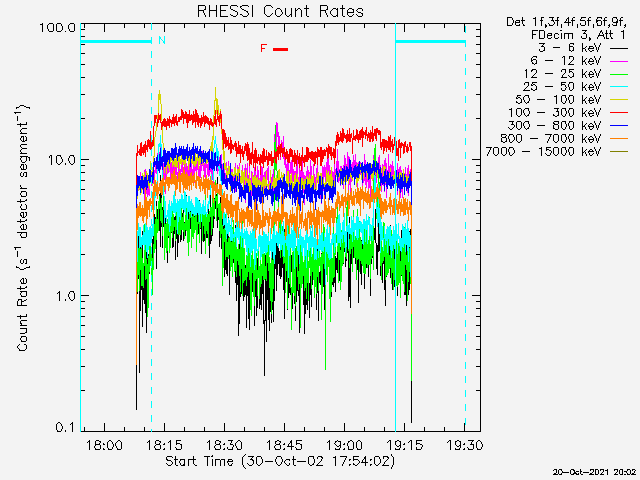Click the 'RHESSI Count Rates' plot title
The image size is (640, 480).
click(x=280, y=11)
